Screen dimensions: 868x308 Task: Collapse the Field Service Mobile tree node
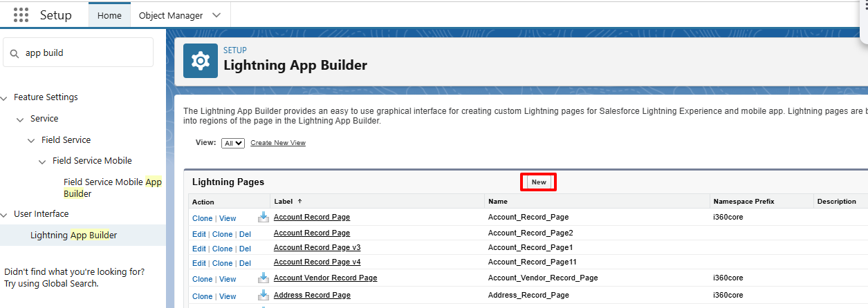pos(42,162)
